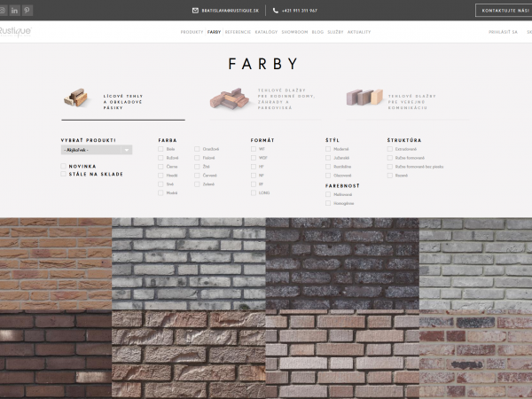The image size is (532, 399).
Task: Click the envelope email icon
Action: [195, 11]
